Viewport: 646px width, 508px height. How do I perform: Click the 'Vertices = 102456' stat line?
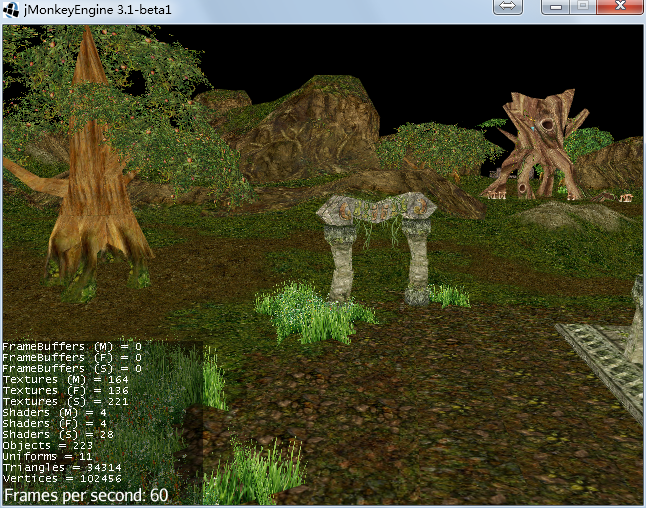tap(62, 478)
